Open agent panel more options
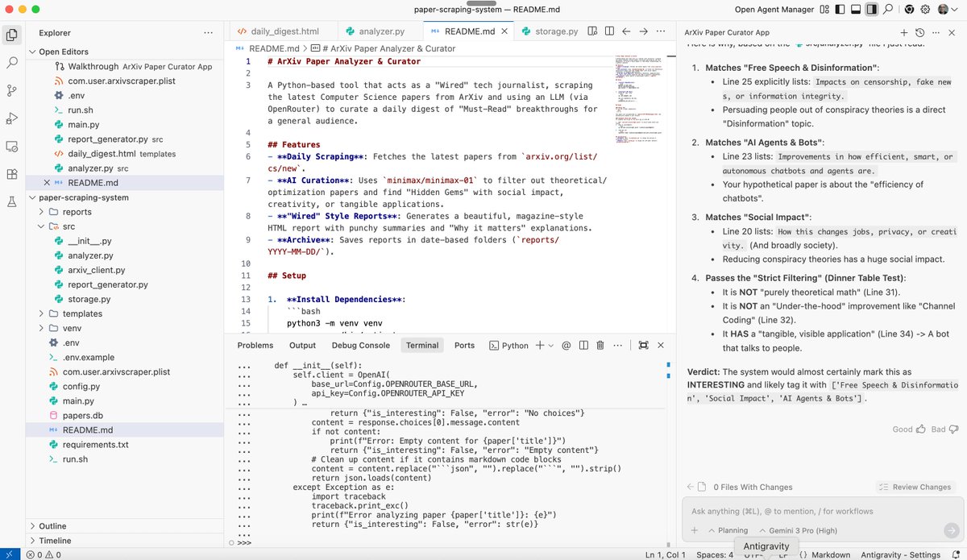 coord(936,32)
